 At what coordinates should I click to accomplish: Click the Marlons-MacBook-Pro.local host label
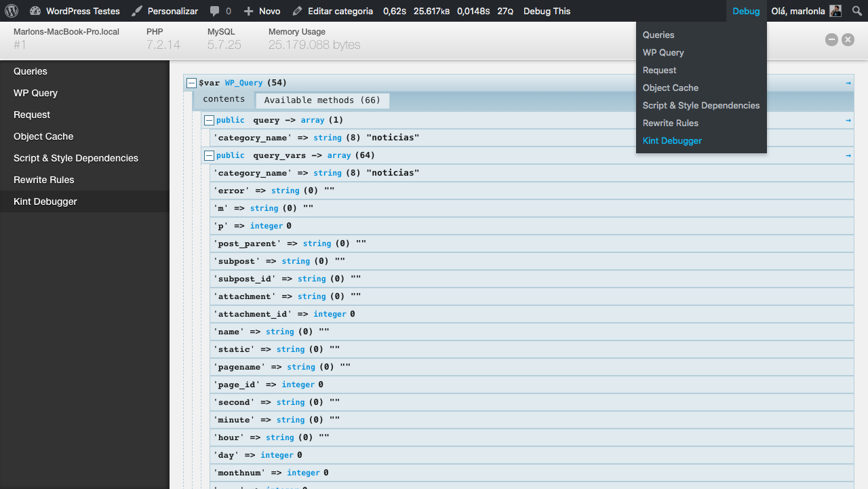pyautogui.click(x=66, y=32)
